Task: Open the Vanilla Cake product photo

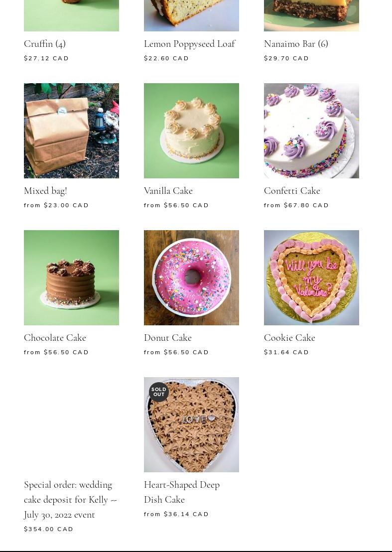Action: (x=191, y=131)
